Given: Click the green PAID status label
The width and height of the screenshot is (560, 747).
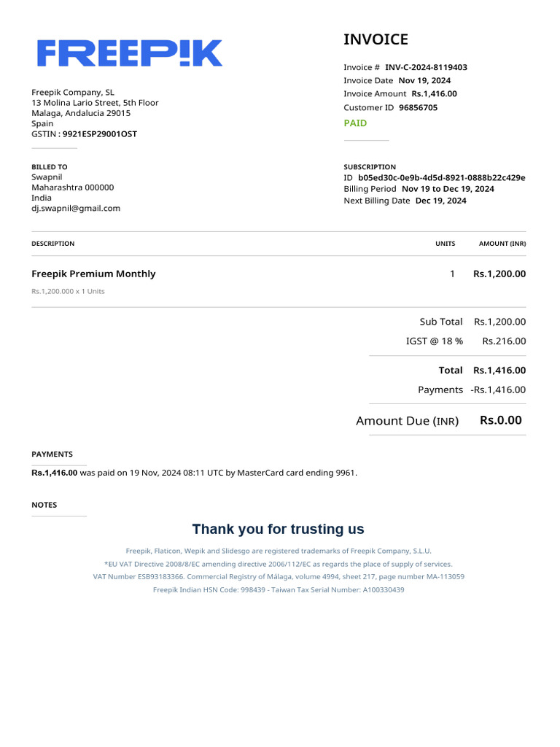Looking at the screenshot, I should (355, 123).
